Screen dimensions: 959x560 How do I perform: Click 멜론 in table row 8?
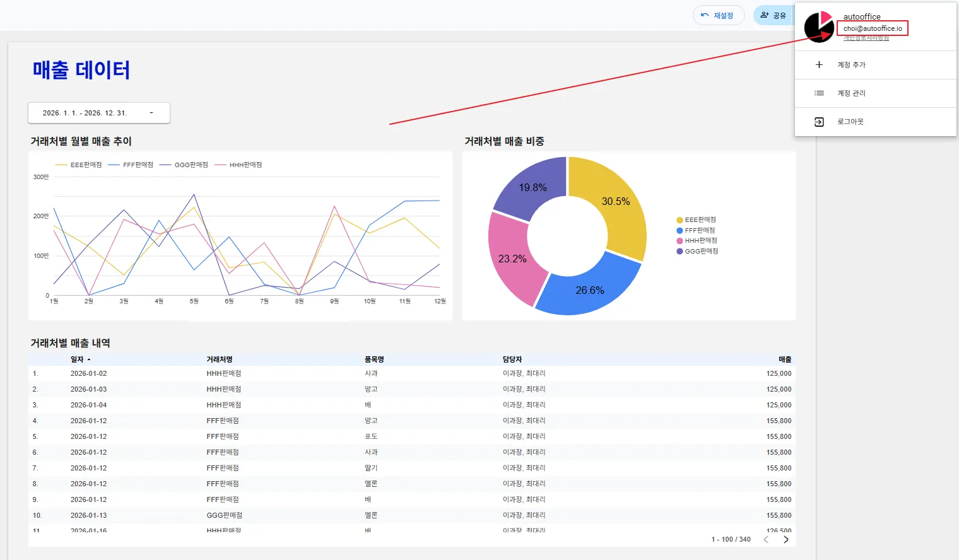pyautogui.click(x=371, y=484)
